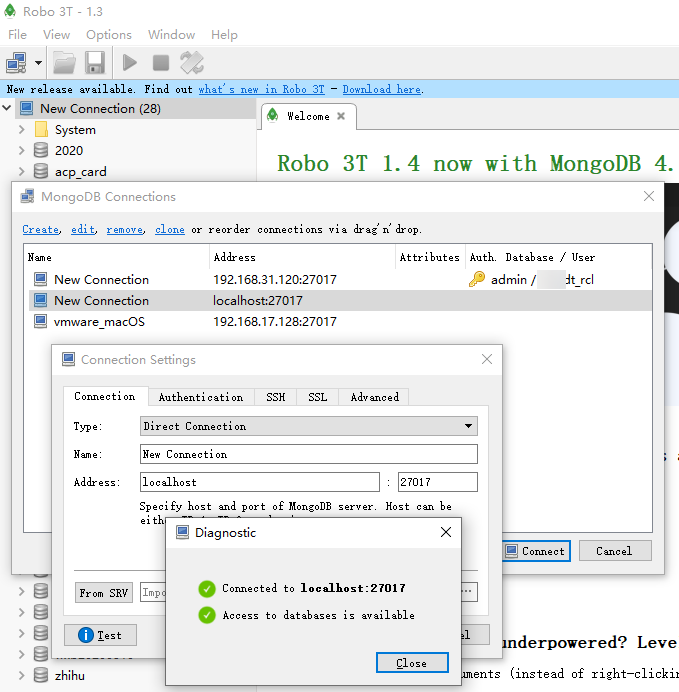
Task: Select the 2020 database icon
Action: point(41,150)
